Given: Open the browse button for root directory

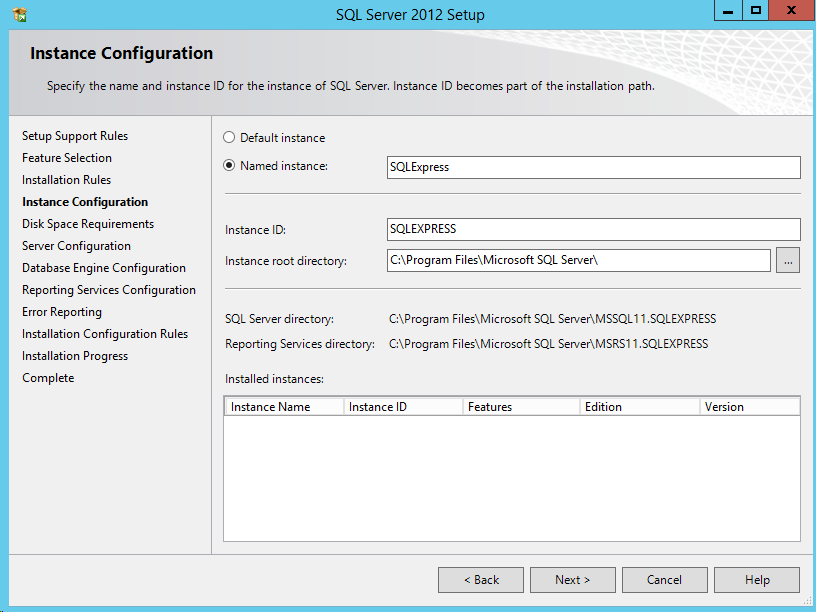Looking at the screenshot, I should pyautogui.click(x=788, y=260).
